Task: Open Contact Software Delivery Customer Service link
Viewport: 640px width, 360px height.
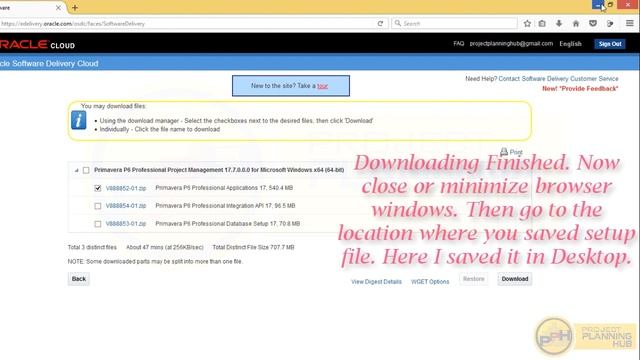Action: point(558,79)
